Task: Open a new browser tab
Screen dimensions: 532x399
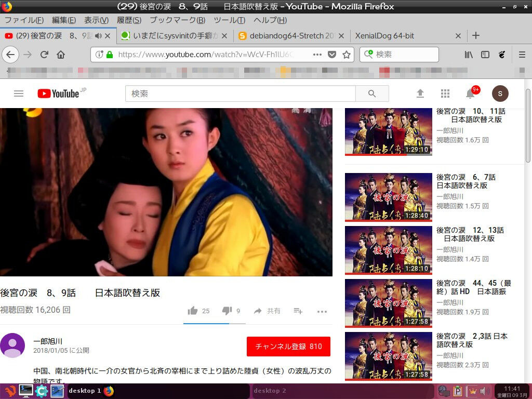Action: [476, 35]
